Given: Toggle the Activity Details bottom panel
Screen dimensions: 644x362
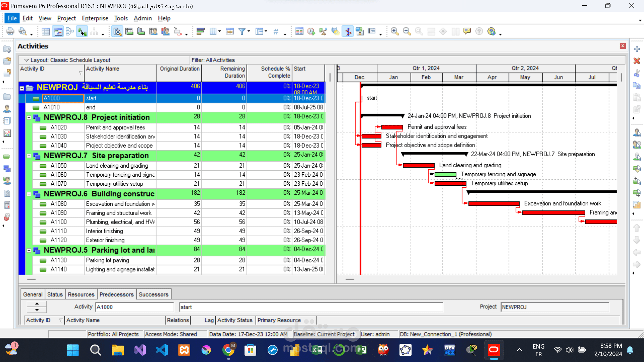Looking at the screenshot, I should click(117, 32).
